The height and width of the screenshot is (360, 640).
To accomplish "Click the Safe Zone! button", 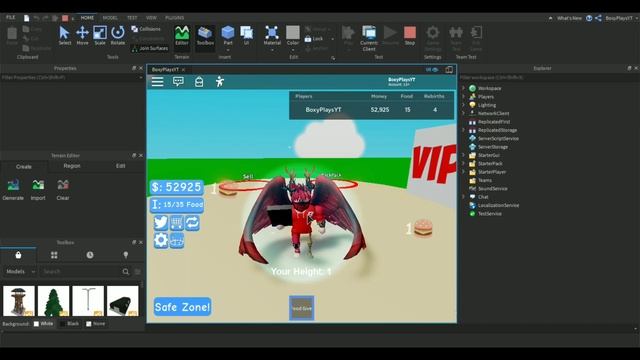I will [182, 307].
